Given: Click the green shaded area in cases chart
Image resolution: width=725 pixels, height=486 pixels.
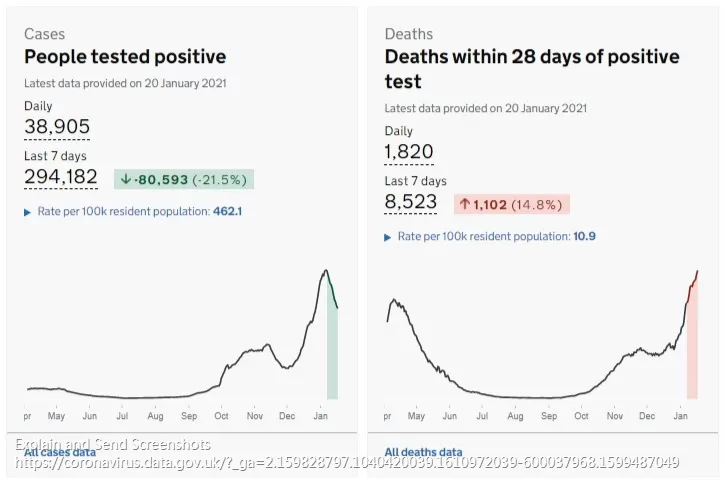Looking at the screenshot, I should pyautogui.click(x=332, y=351).
